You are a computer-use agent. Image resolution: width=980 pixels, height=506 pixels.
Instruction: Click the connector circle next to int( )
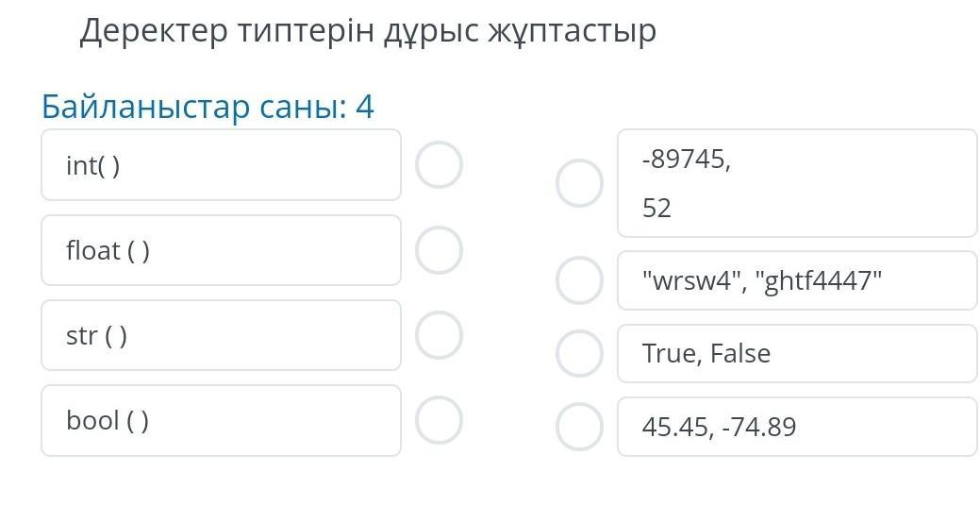pyautogui.click(x=439, y=165)
